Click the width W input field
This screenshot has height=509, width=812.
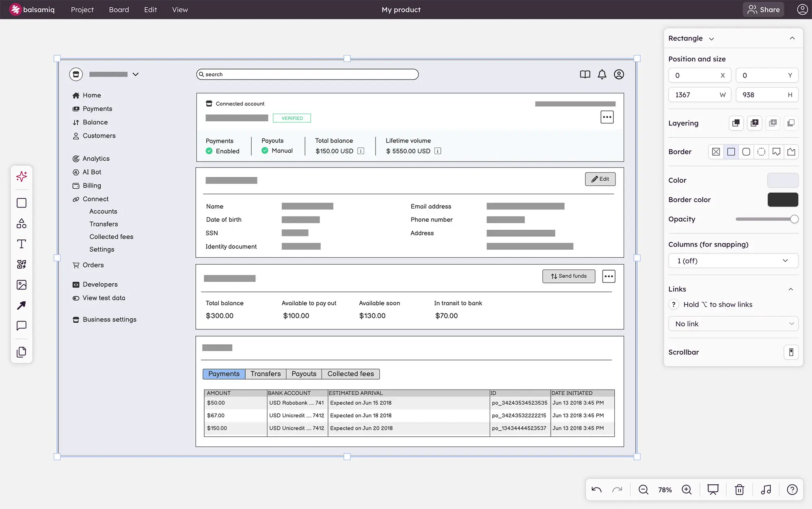[x=699, y=95]
